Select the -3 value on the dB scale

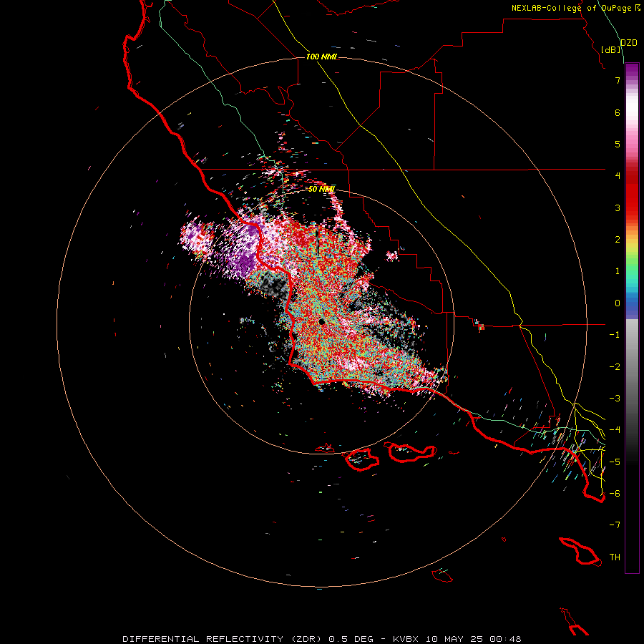coord(615,399)
